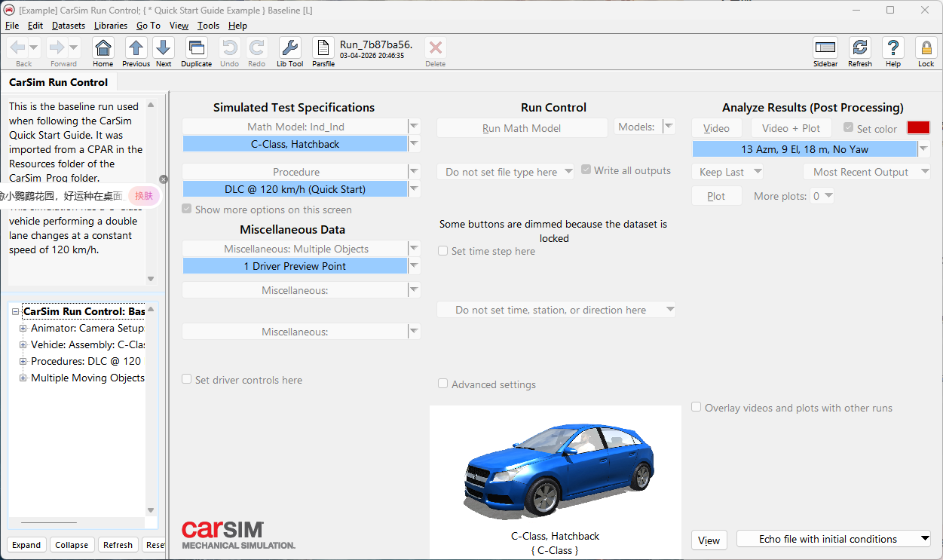943x560 pixels.
Task: Open the C-Class, Hatchback dropdown arrow
Action: [414, 144]
